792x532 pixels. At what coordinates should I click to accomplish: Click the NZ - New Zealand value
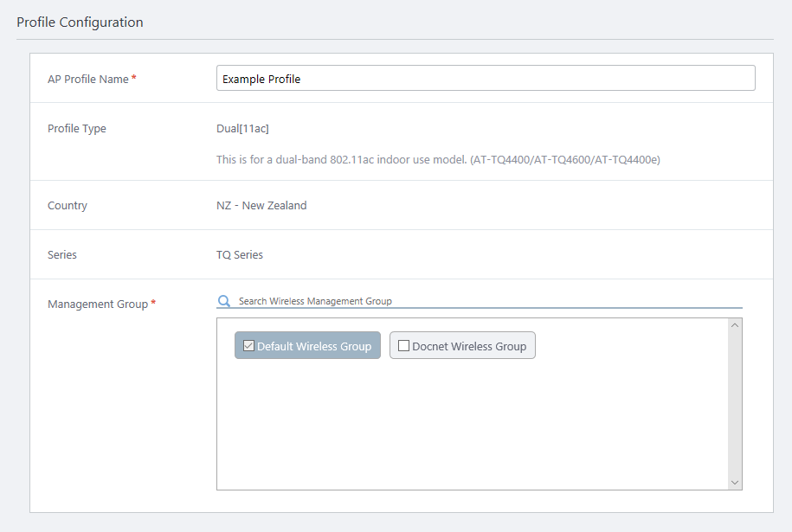point(261,206)
